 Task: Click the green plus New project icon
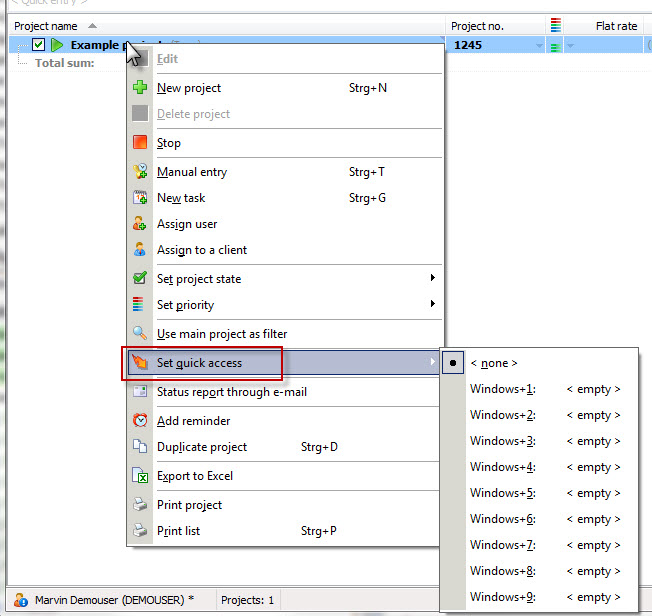140,87
